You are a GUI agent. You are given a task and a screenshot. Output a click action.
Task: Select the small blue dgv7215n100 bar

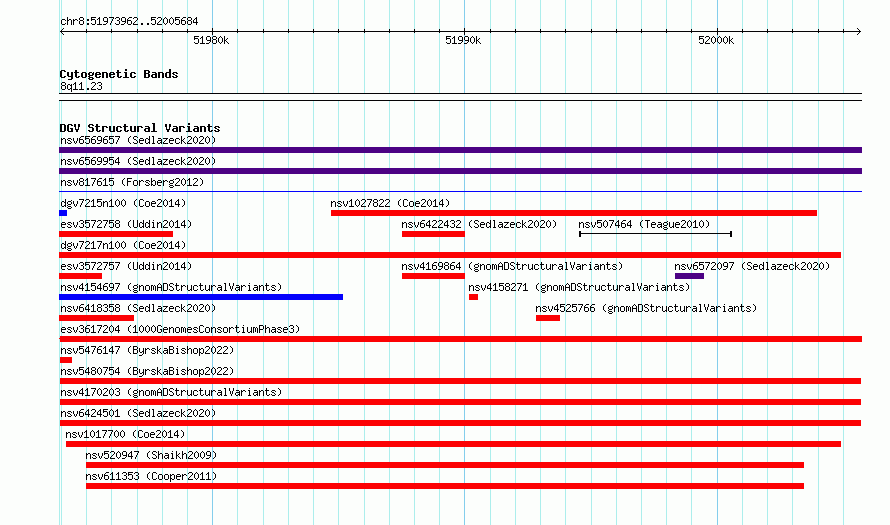(x=63, y=213)
